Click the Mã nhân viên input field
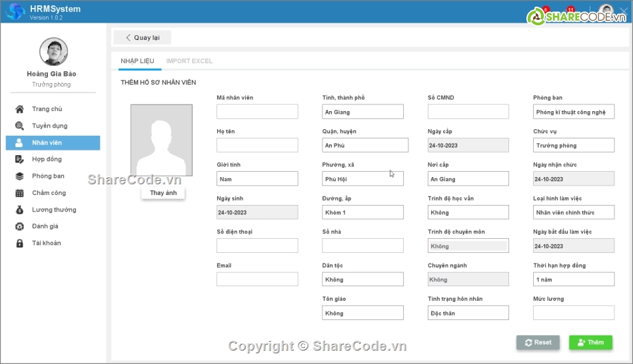633x364 pixels. pyautogui.click(x=257, y=112)
